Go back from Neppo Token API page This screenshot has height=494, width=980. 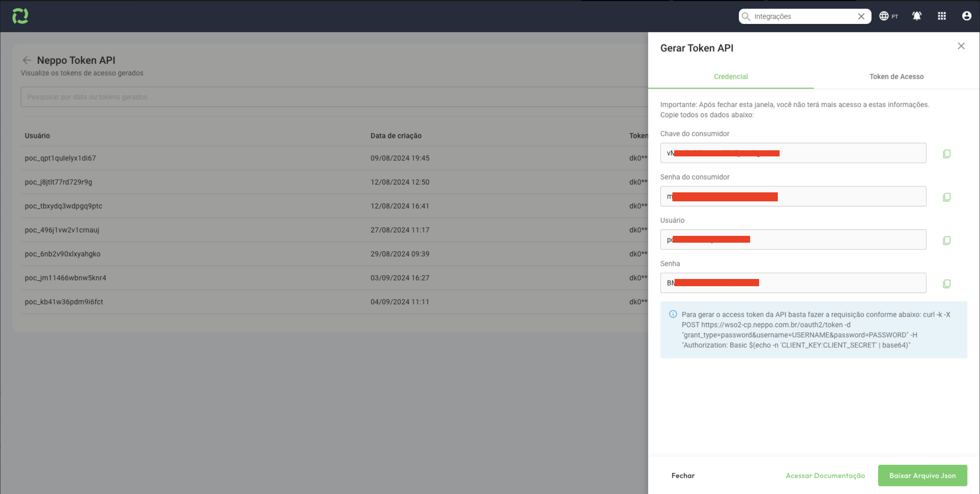point(27,60)
